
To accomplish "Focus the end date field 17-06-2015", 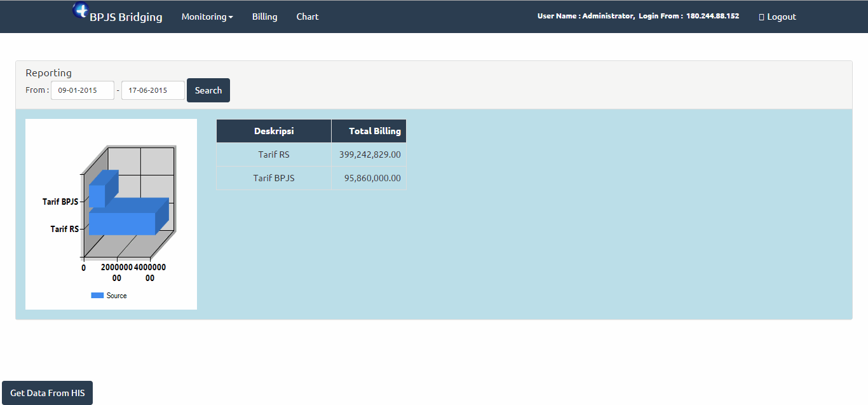I will pyautogui.click(x=153, y=90).
